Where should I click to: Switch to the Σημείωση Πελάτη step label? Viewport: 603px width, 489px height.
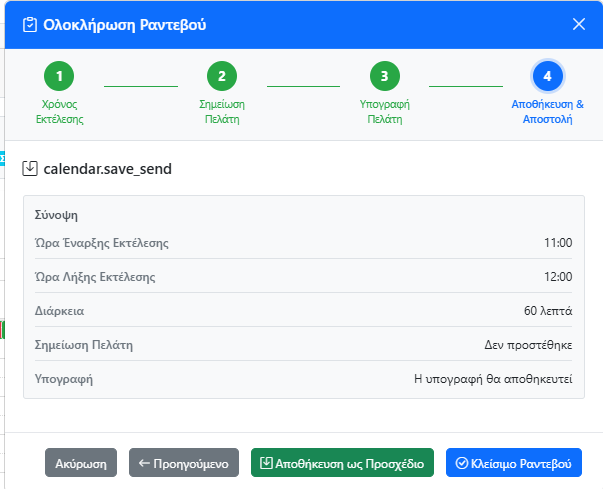point(222,111)
